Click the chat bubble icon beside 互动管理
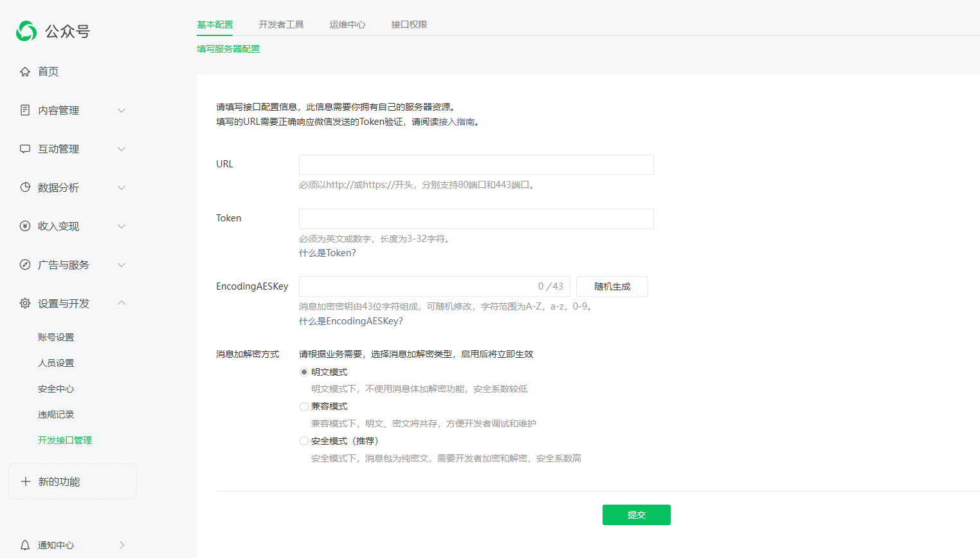 click(25, 149)
